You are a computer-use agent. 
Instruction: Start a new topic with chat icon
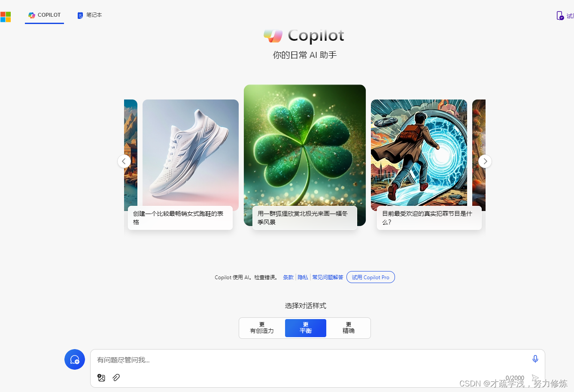tap(75, 359)
